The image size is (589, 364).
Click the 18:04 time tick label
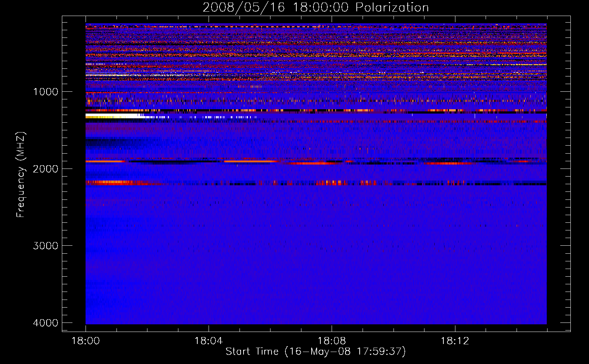209,341
